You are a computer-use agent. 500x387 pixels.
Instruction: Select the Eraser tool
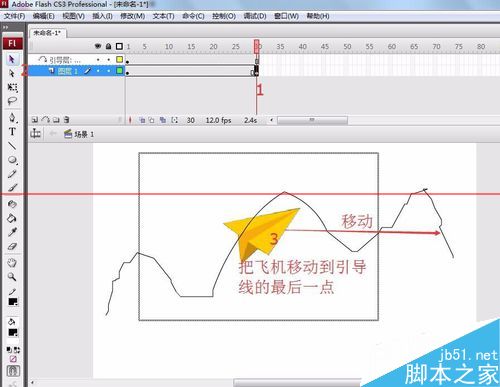(12, 247)
